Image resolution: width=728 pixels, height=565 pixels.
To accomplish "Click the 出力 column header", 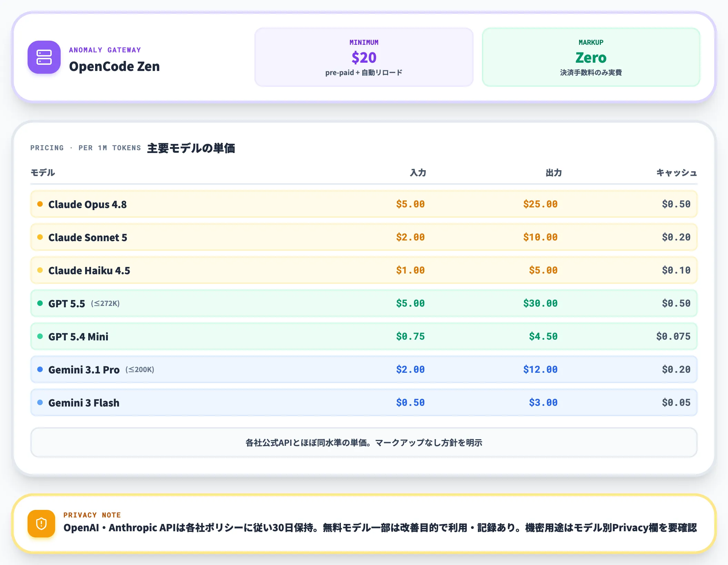I will 554,173.
